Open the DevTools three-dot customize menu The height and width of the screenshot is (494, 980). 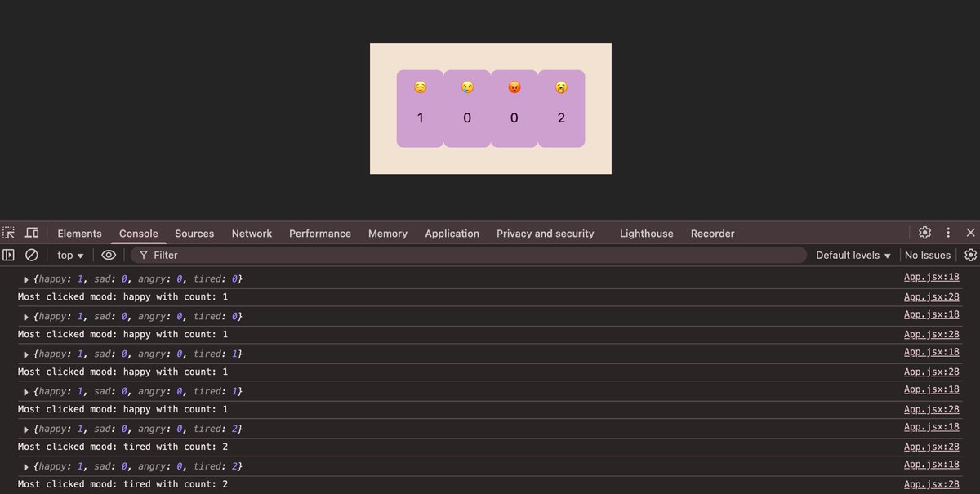(x=948, y=233)
